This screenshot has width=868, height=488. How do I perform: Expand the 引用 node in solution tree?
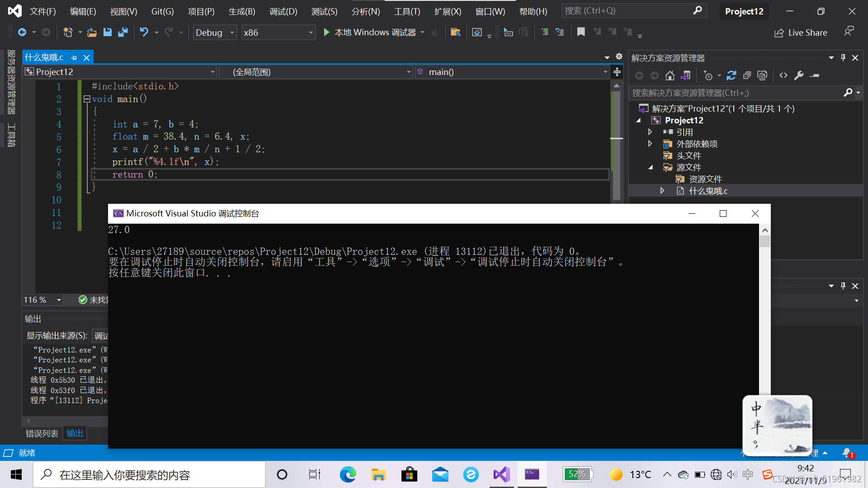(x=650, y=132)
